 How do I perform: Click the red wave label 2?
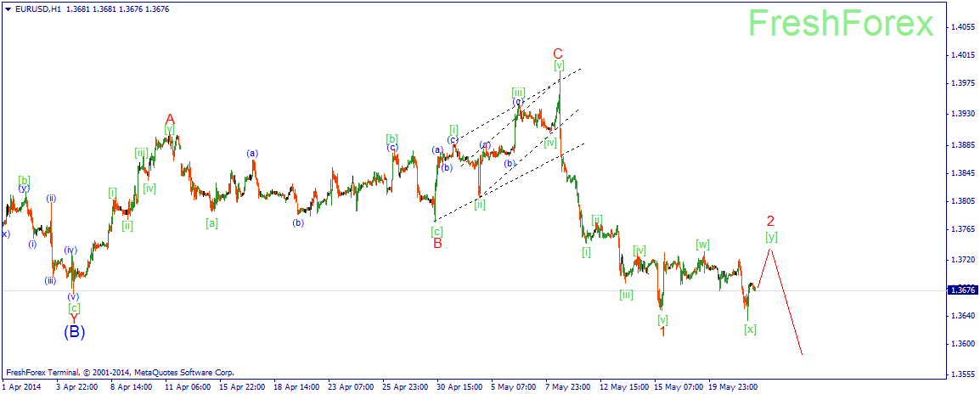click(x=770, y=221)
